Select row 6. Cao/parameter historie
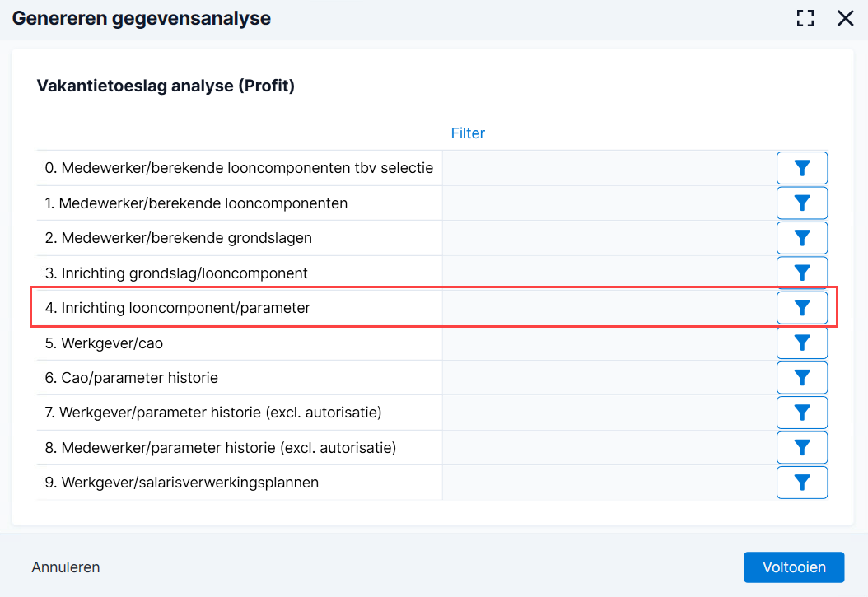The height and width of the screenshot is (597, 868). click(x=433, y=378)
